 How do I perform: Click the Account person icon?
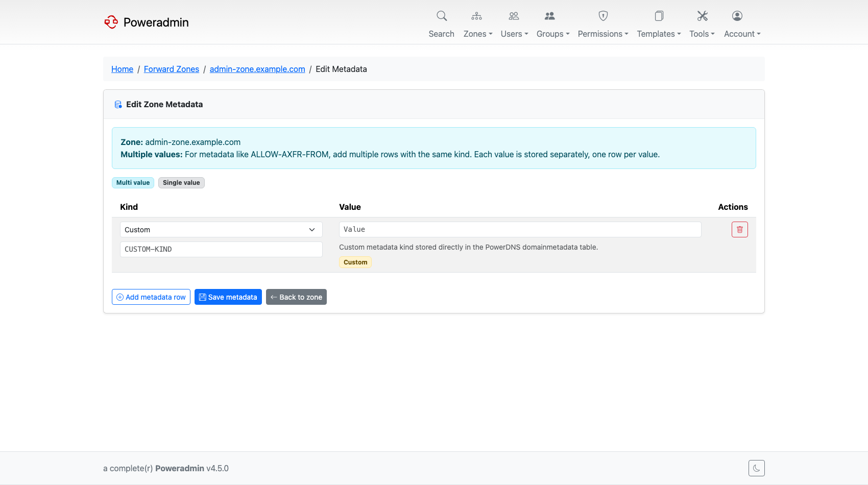(x=737, y=16)
